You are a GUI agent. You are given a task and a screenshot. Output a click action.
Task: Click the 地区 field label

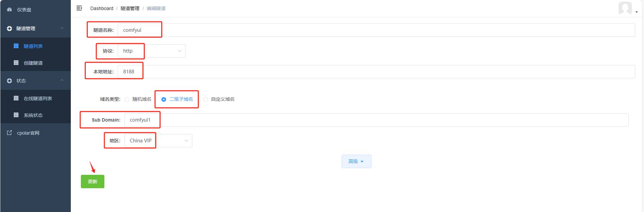115,141
